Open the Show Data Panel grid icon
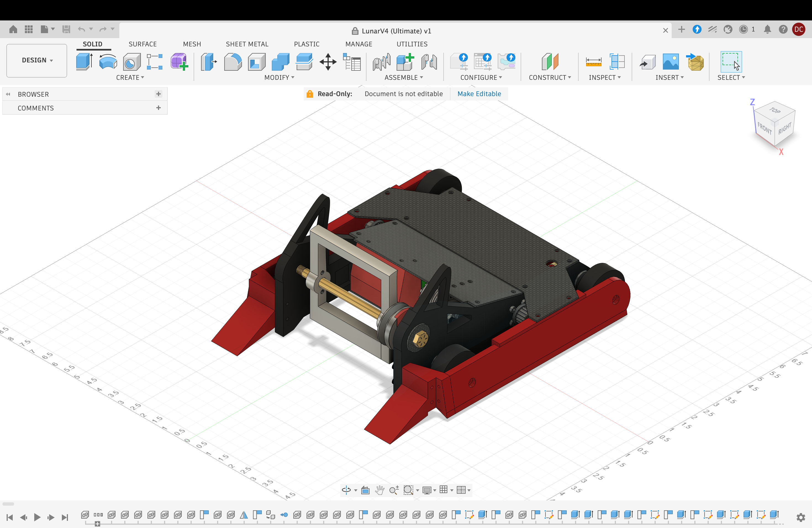 point(29,29)
